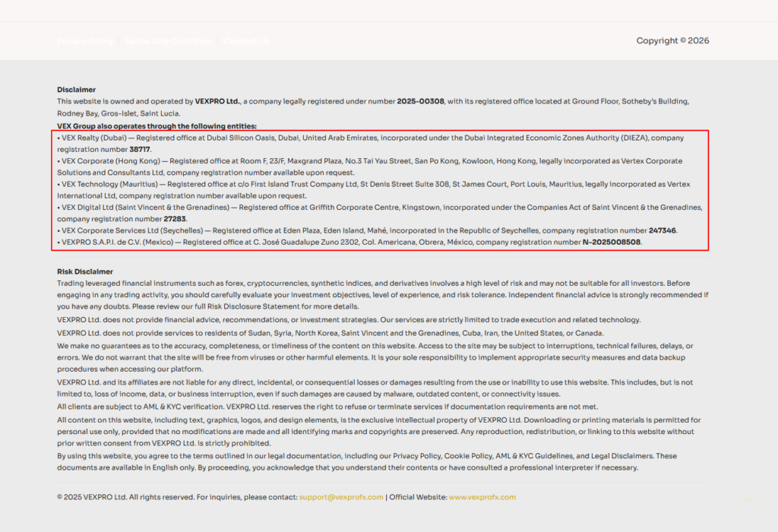The width and height of the screenshot is (778, 532).
Task: Go to the Contact Us link
Action: [247, 41]
